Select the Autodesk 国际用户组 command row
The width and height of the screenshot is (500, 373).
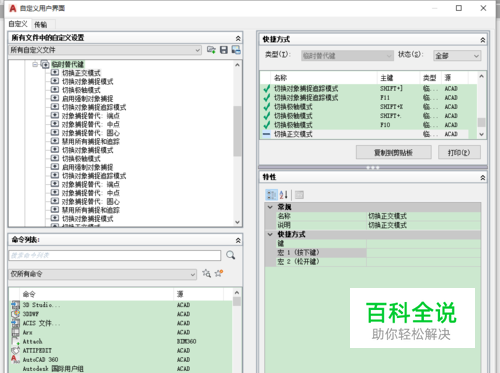coord(121,369)
